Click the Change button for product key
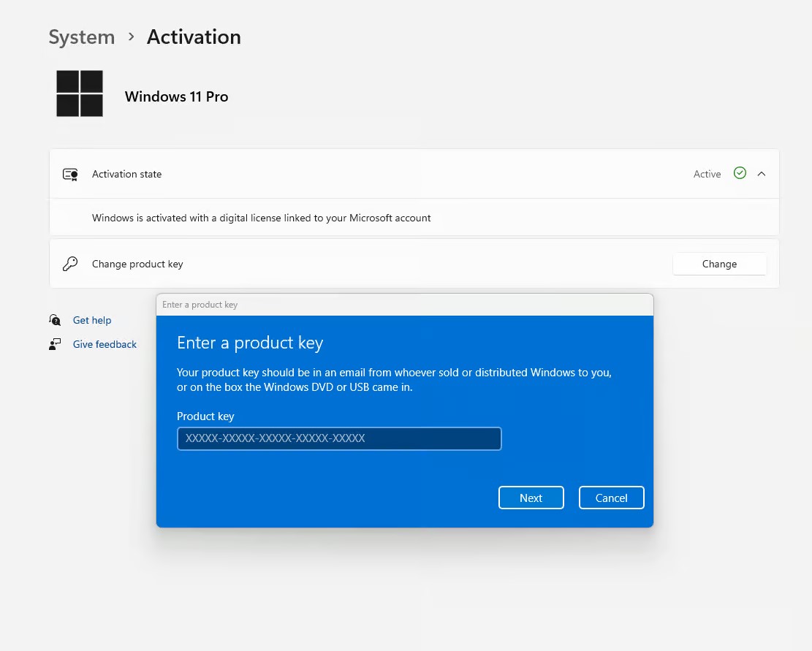Viewport: 812px width, 651px height. (x=719, y=264)
